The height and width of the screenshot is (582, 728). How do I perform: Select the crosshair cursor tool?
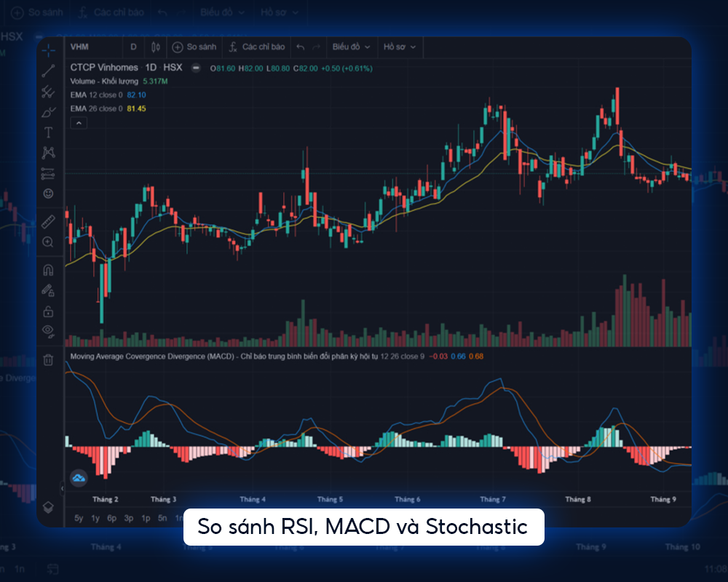pyautogui.click(x=50, y=50)
